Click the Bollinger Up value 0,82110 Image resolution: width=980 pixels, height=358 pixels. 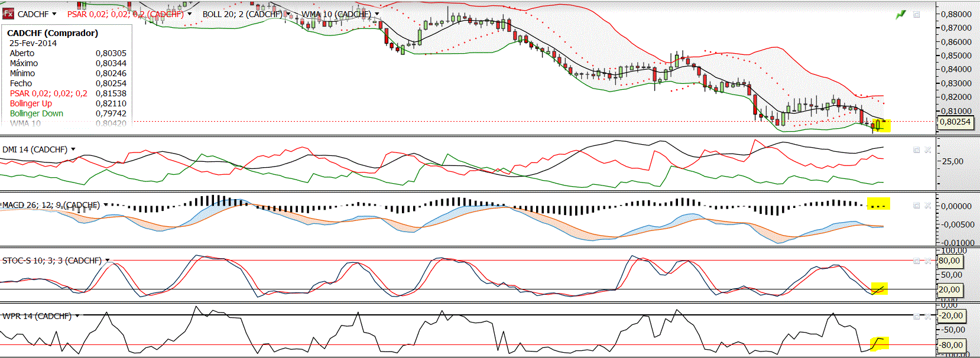[x=111, y=103]
